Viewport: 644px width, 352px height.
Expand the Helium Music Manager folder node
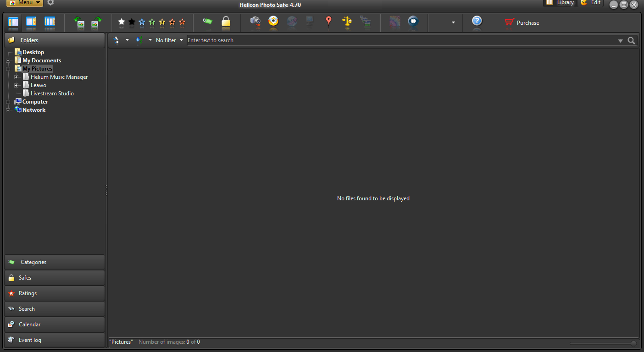point(16,77)
